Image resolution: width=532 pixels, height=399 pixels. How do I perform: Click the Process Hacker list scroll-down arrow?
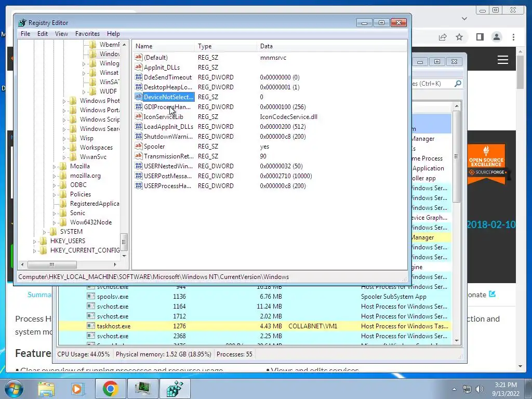click(457, 340)
